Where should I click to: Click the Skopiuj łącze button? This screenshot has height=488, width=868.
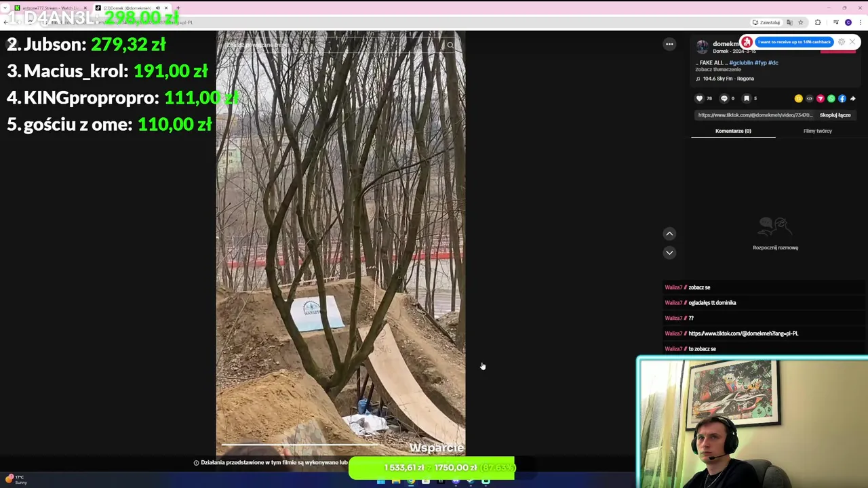835,115
